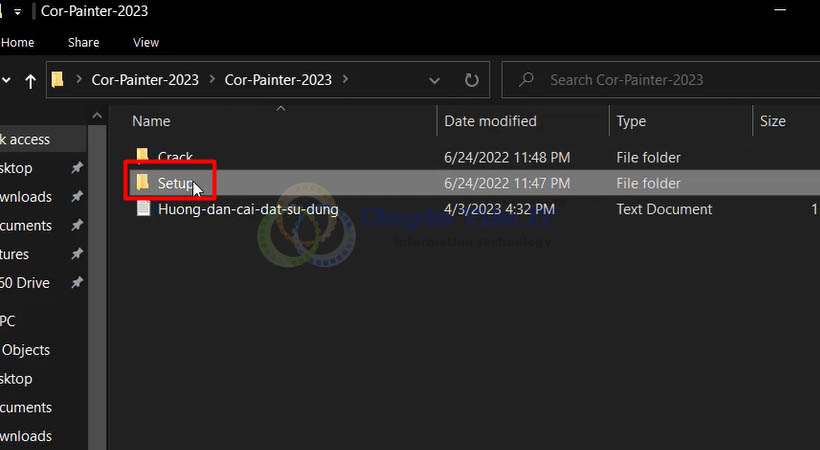Viewport: 820px width, 450px height.
Task: Click the first Cor-Painter-2023 breadcrumb
Action: tap(145, 80)
